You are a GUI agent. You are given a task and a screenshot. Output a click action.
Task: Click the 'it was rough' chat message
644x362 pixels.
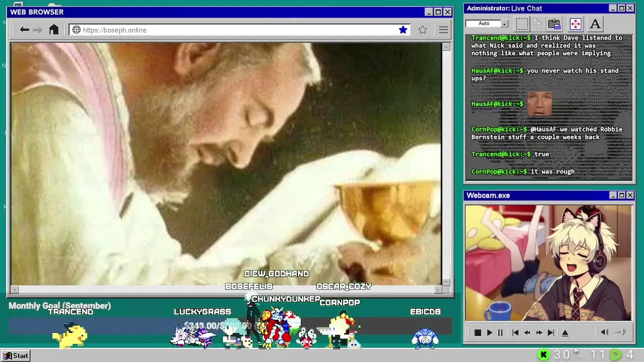pos(552,171)
